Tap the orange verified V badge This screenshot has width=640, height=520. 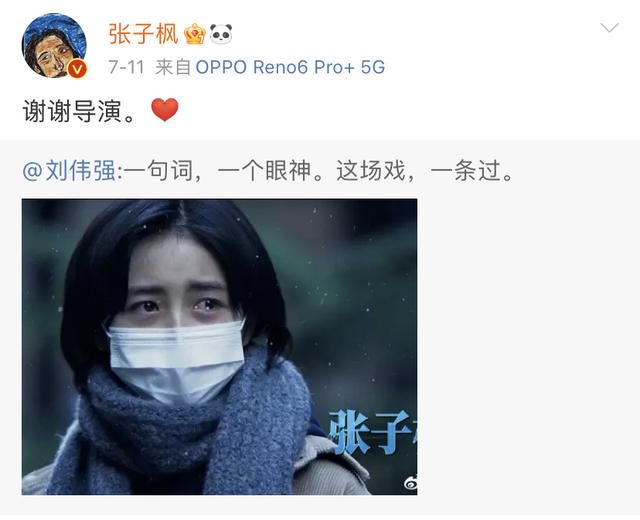tap(78, 69)
